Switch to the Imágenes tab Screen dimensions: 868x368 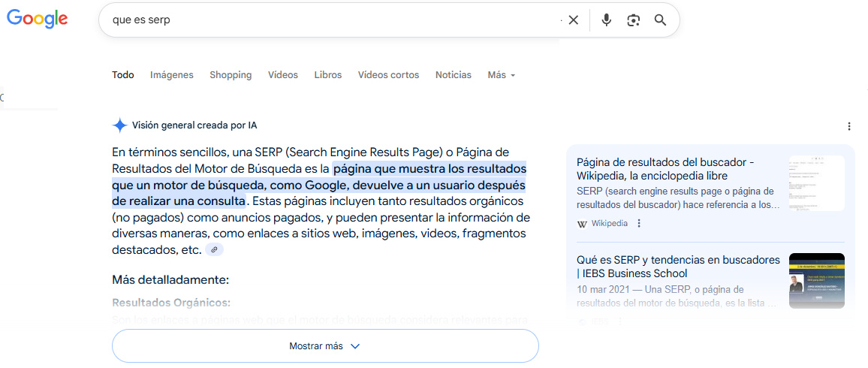pyautogui.click(x=172, y=74)
